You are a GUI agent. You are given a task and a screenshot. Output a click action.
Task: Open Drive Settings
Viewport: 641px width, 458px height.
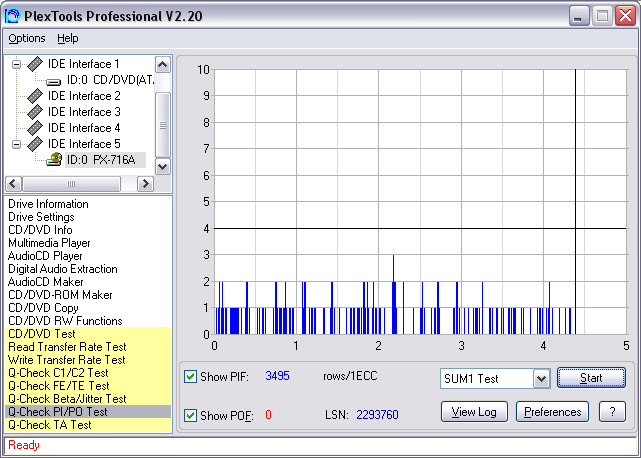click(x=41, y=217)
